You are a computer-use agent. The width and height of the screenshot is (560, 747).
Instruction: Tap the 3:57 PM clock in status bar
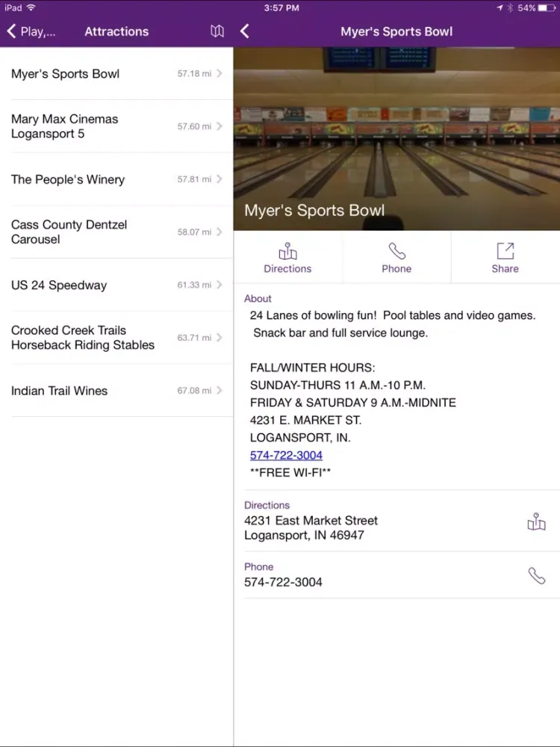click(x=281, y=7)
